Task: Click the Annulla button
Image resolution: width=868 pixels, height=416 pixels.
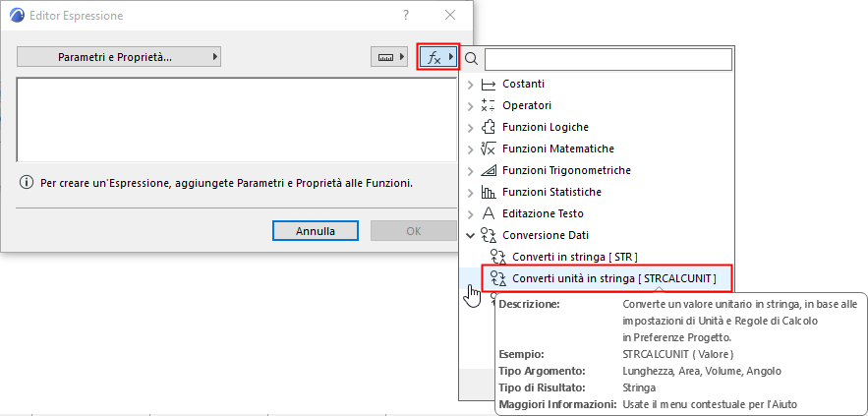Action: tap(315, 231)
